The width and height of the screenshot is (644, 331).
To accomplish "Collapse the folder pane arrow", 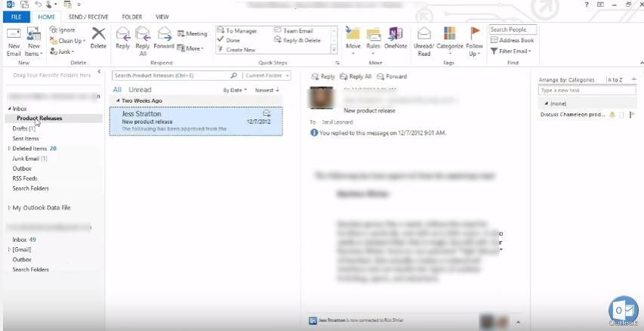I will [99, 72].
